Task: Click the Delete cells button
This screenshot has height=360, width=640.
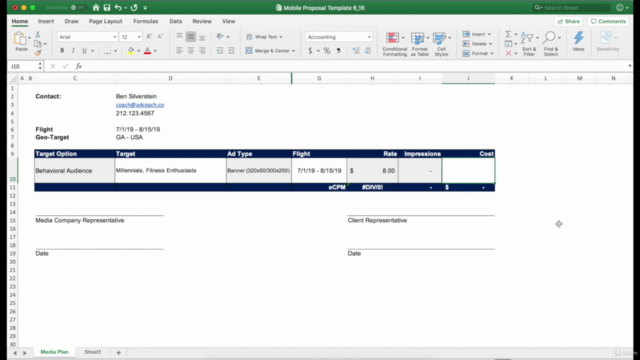Action: (x=478, y=44)
